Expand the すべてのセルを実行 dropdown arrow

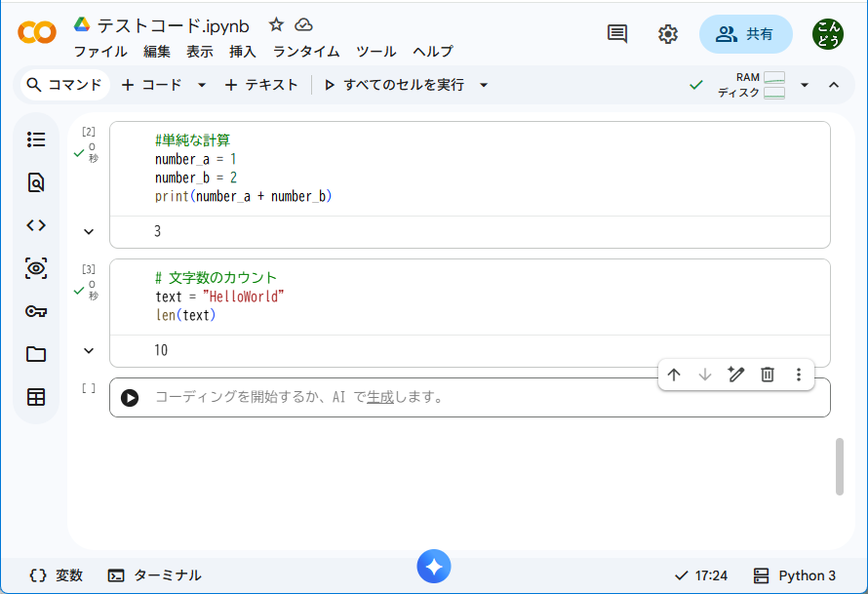click(484, 85)
